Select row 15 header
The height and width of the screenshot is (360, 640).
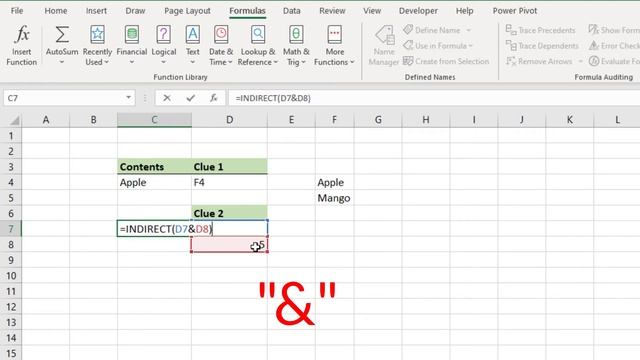[11, 353]
